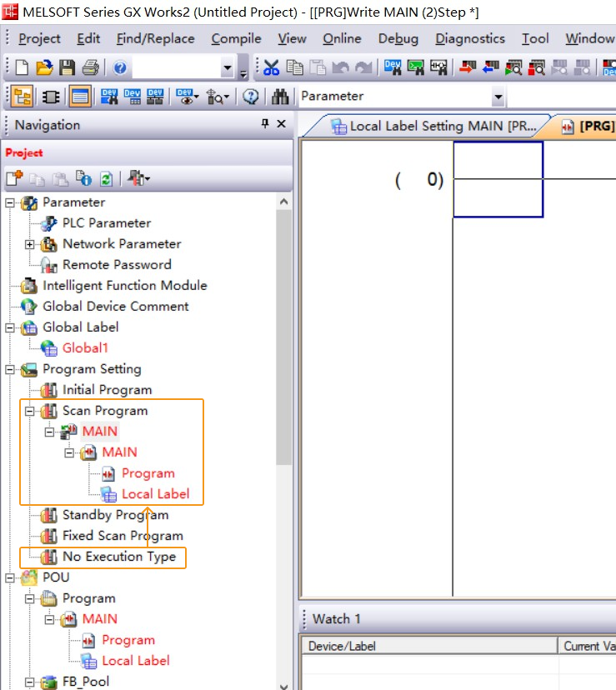
Task: Select No Execution Type in project tree
Action: [118, 557]
